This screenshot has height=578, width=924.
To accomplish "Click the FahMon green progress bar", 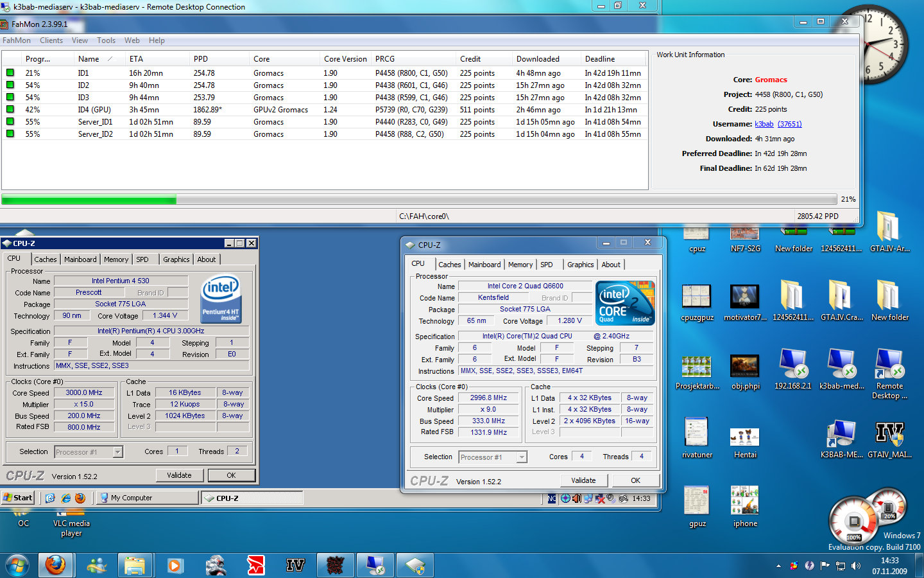I will (89, 200).
